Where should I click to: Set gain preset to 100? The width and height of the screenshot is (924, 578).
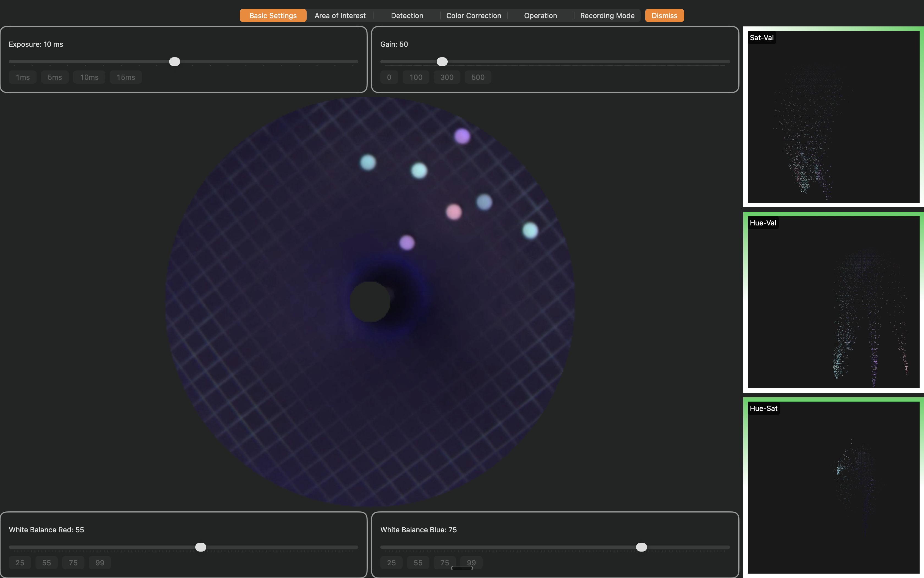coord(416,77)
